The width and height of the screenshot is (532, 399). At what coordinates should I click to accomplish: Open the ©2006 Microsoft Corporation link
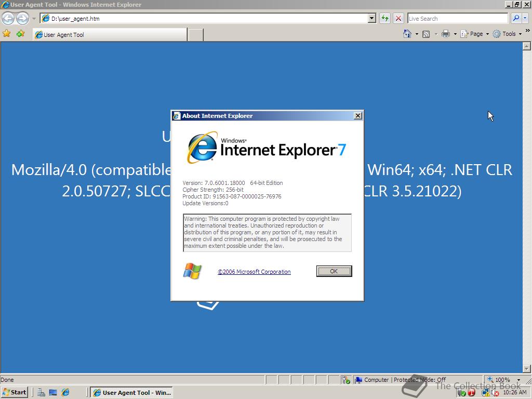(x=254, y=272)
